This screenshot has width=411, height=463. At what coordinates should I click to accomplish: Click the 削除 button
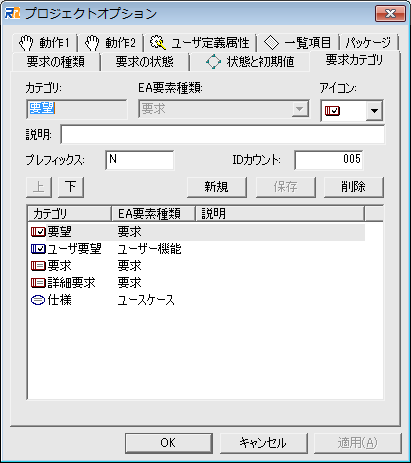[x=354, y=187]
